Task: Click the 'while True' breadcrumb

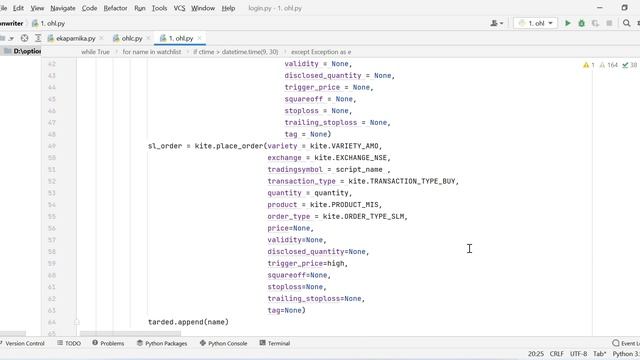Action: coord(95,52)
